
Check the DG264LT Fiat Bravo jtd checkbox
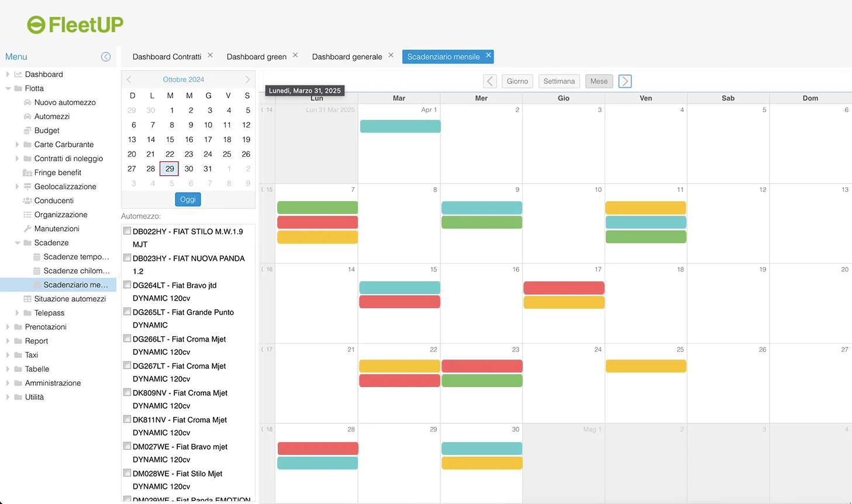[127, 285]
